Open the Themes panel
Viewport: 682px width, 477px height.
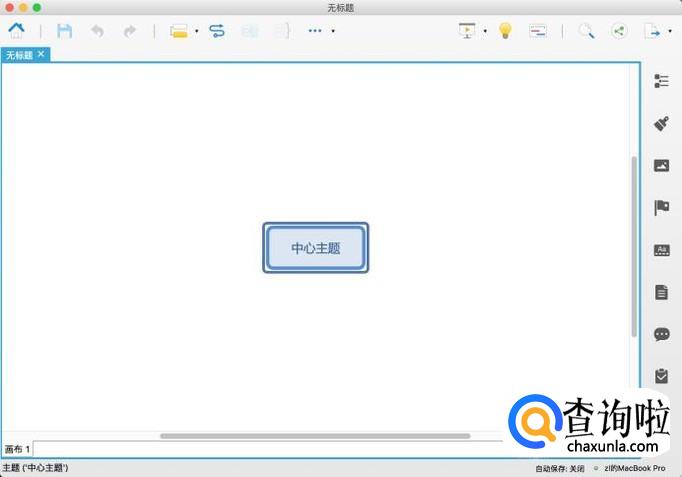point(662,250)
